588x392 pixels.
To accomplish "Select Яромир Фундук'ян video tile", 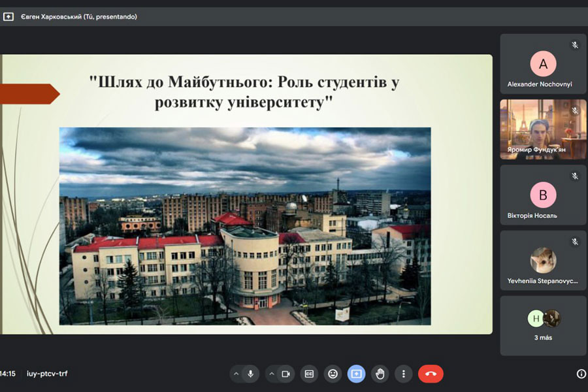I will coord(543,129).
